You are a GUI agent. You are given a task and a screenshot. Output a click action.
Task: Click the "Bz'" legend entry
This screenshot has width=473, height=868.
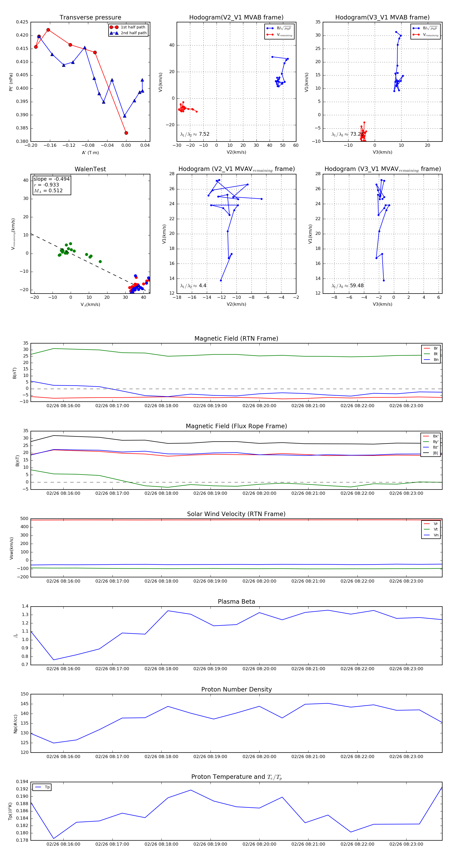coord(431,447)
